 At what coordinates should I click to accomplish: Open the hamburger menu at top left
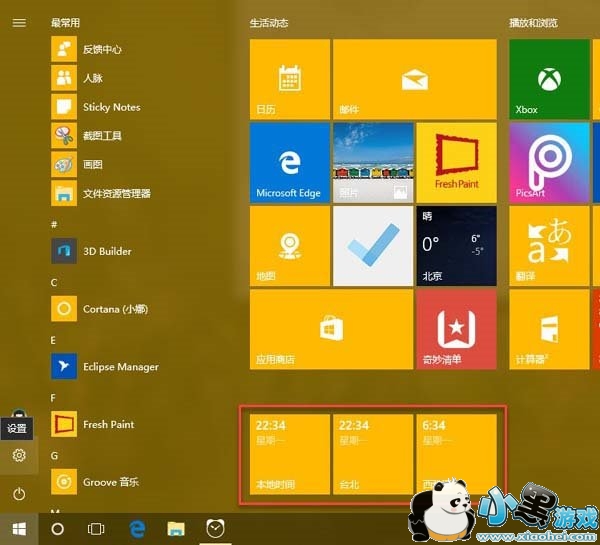[19, 23]
